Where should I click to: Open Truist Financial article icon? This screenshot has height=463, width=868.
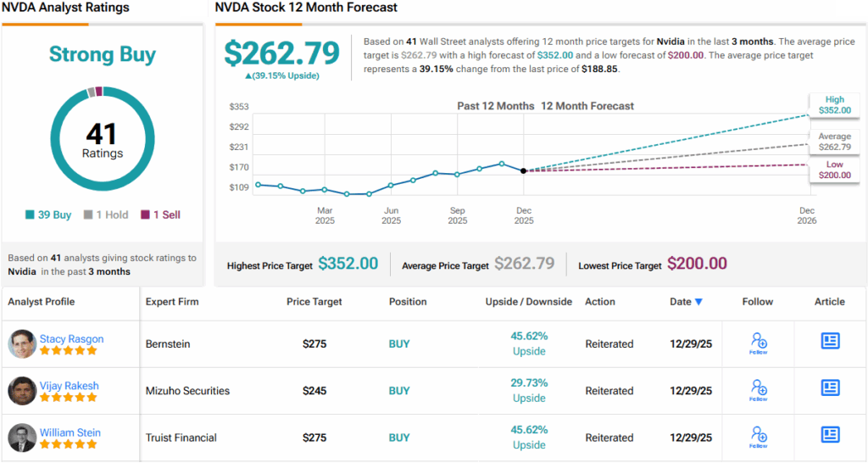tap(830, 434)
